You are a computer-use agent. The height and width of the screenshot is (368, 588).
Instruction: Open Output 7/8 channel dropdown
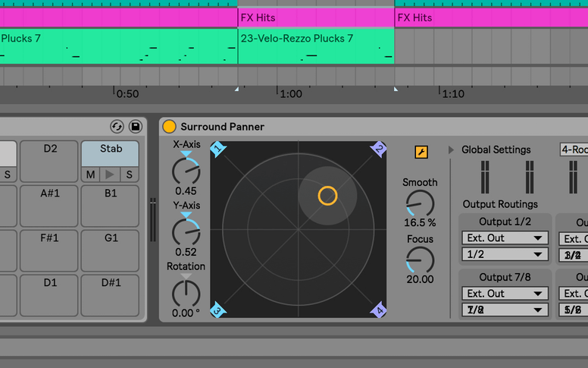coord(505,310)
